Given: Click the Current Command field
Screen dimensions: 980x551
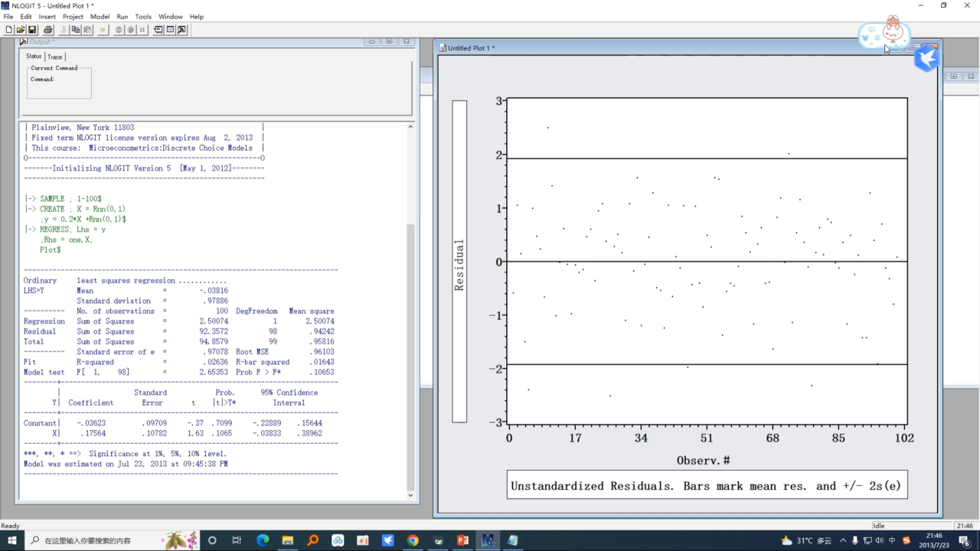Looking at the screenshot, I should coord(59,83).
